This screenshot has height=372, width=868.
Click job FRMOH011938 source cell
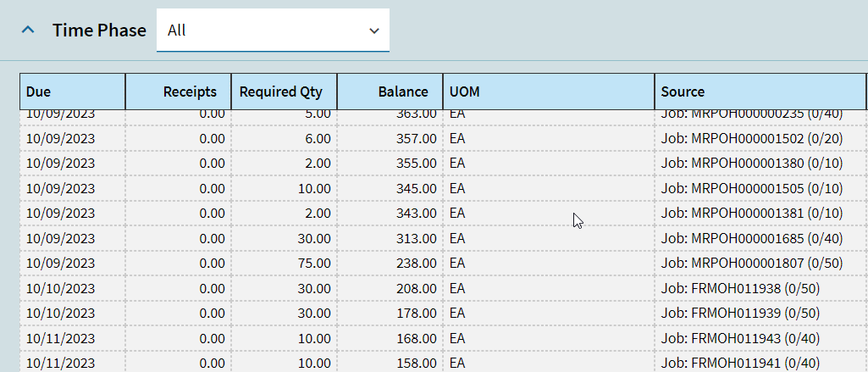tap(741, 288)
